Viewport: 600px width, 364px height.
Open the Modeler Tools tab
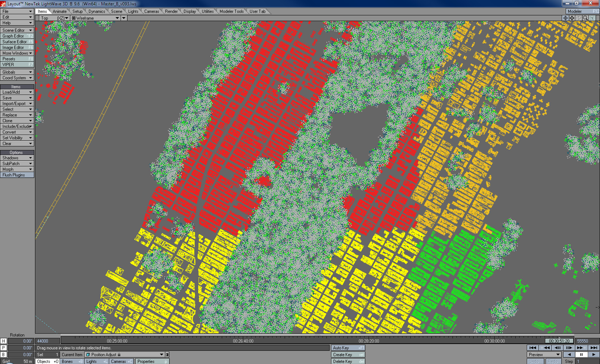[231, 11]
